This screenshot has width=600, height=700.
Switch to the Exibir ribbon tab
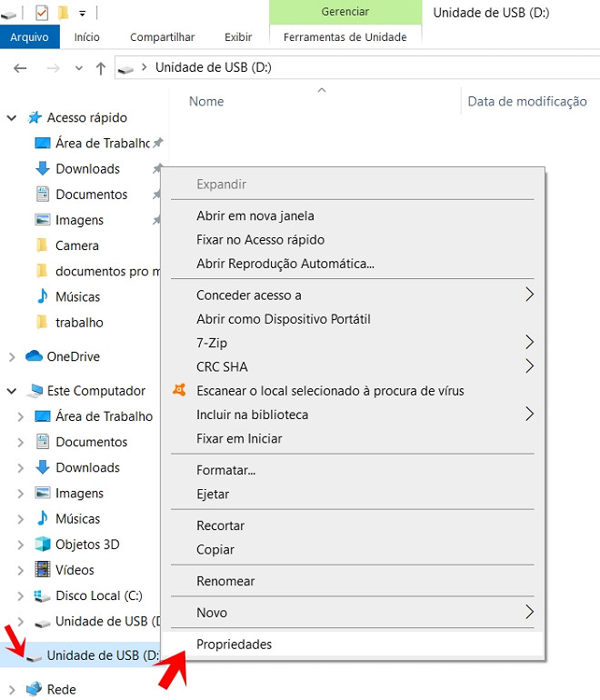[238, 36]
